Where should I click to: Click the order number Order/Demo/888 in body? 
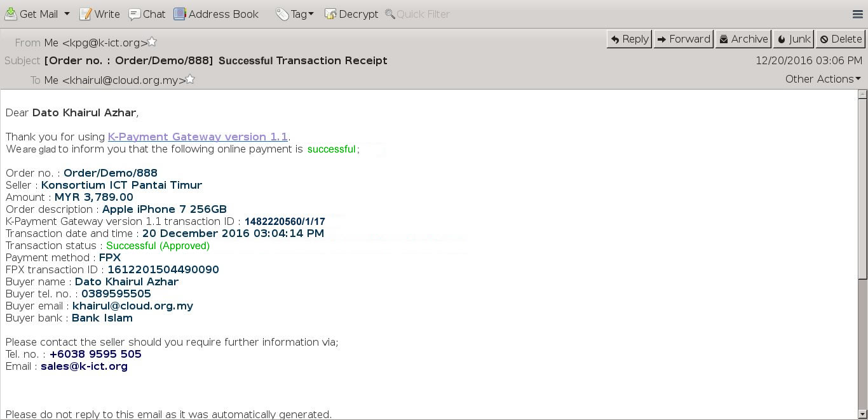pos(111,173)
